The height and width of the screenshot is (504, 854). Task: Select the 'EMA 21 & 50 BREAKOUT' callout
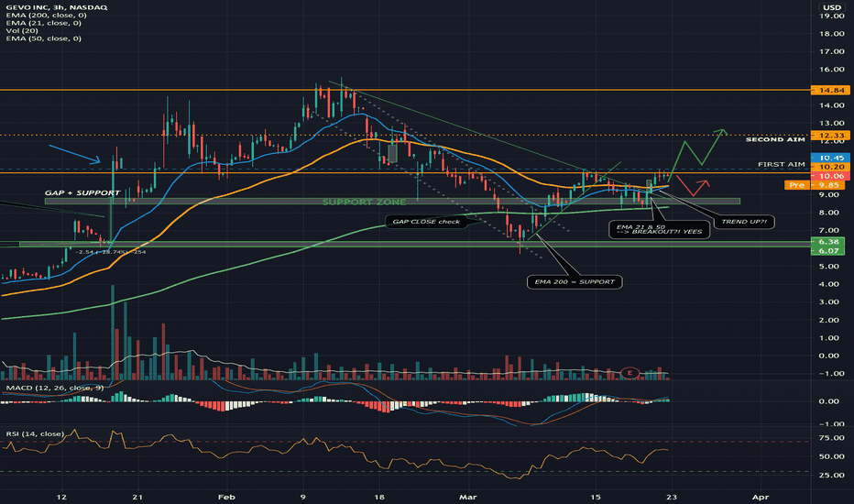[659, 229]
